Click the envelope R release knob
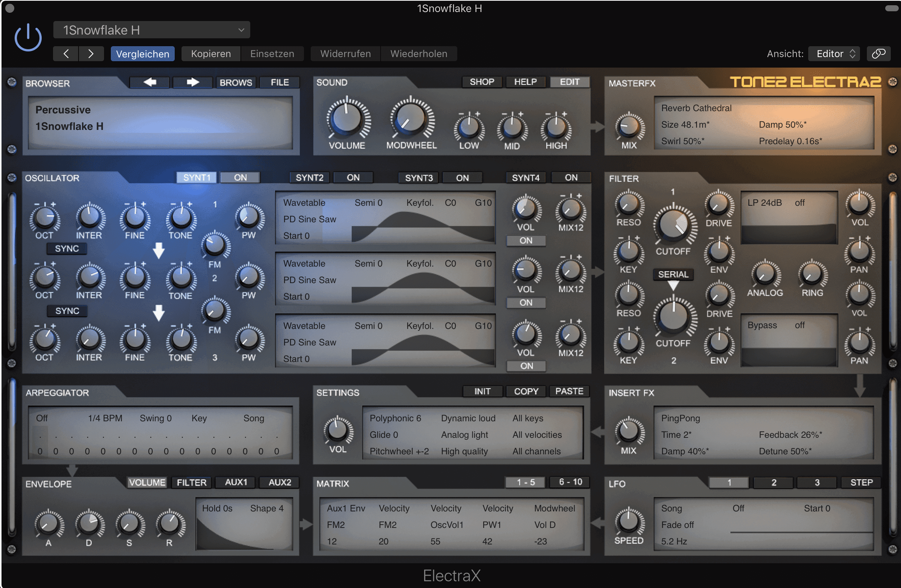 point(169,524)
